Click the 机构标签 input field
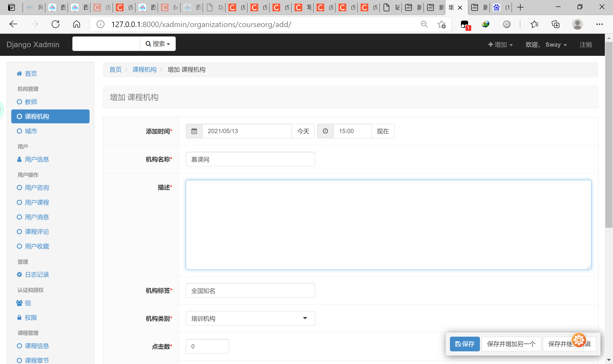Image resolution: width=613 pixels, height=364 pixels. 250,290
